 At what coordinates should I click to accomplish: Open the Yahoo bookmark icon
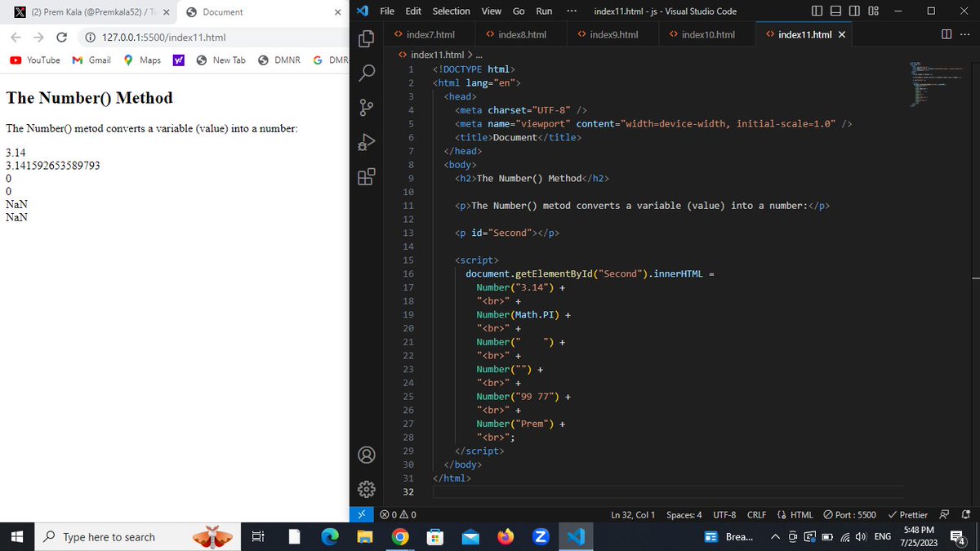point(178,60)
